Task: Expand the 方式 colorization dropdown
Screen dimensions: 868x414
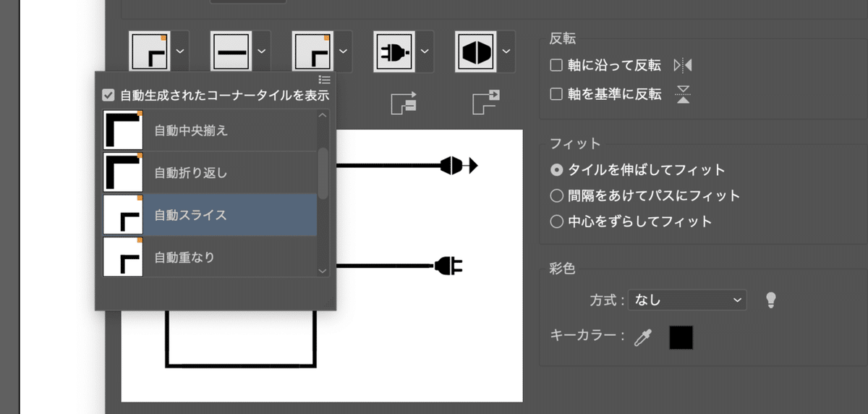Action: coord(687,300)
